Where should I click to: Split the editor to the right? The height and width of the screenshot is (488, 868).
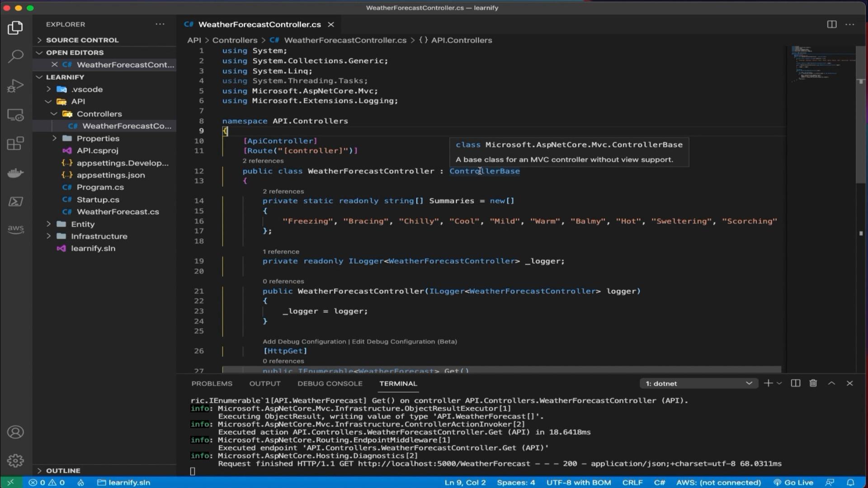click(832, 24)
